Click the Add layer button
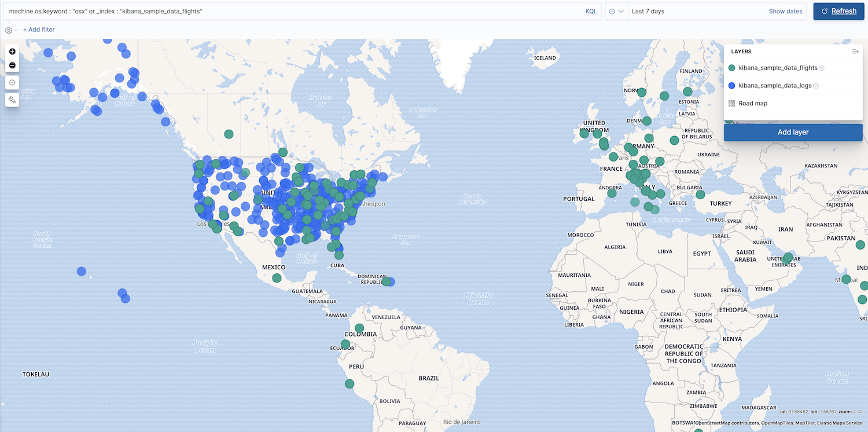This screenshot has height=432, width=868. coord(793,132)
